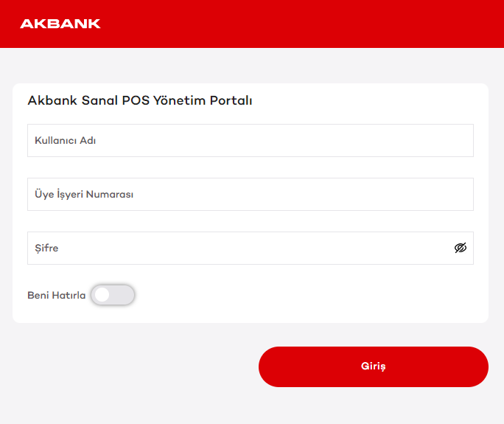Click the AKBANK logo in the header

tap(60, 24)
